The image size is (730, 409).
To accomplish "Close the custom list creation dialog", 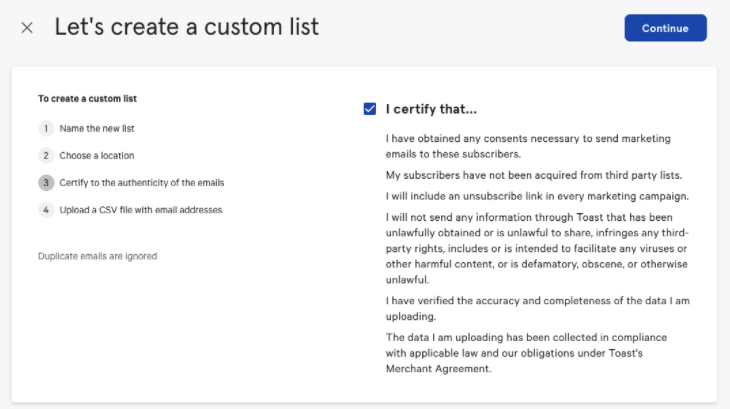I will click(27, 28).
